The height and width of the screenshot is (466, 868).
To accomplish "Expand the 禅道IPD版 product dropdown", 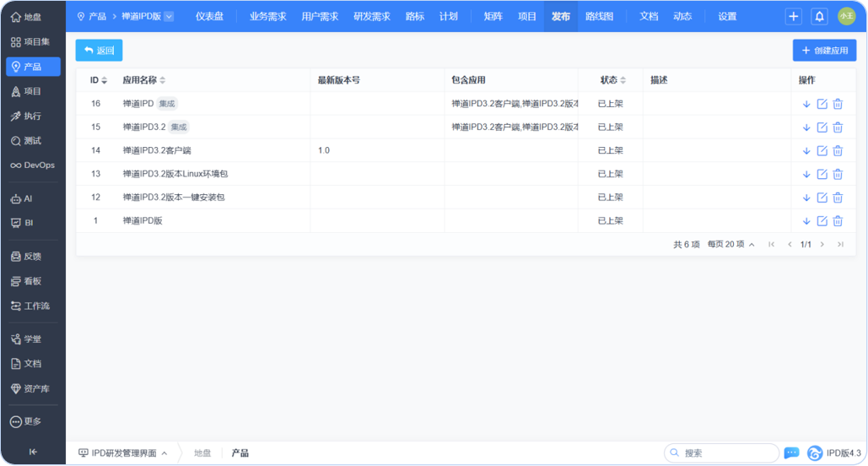I will click(168, 16).
